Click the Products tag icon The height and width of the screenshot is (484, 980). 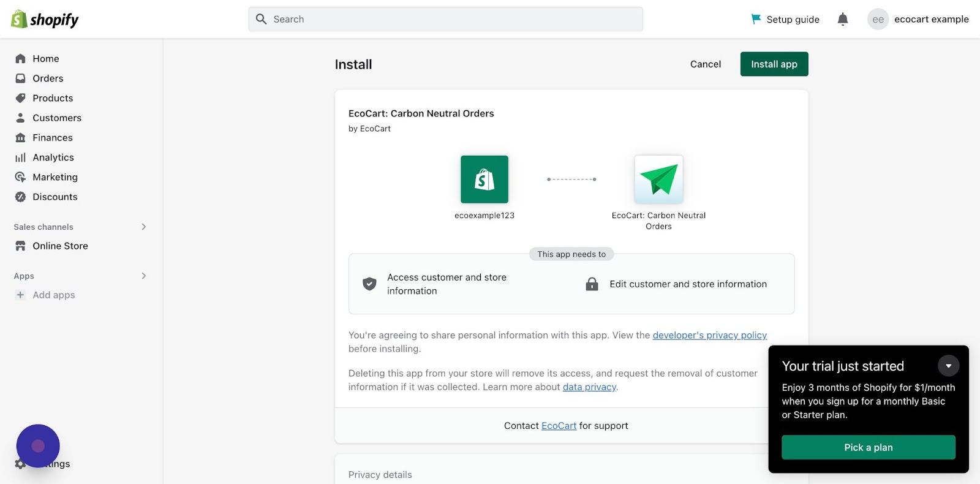point(20,98)
